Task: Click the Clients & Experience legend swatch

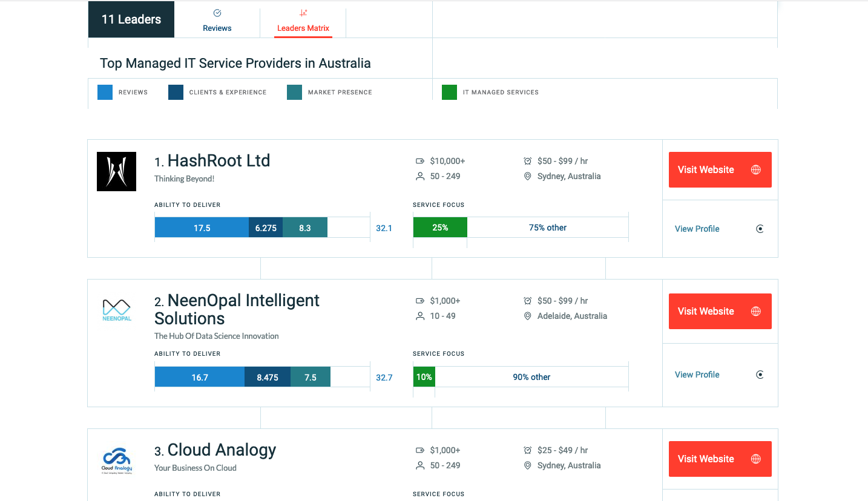Action: coord(176,92)
